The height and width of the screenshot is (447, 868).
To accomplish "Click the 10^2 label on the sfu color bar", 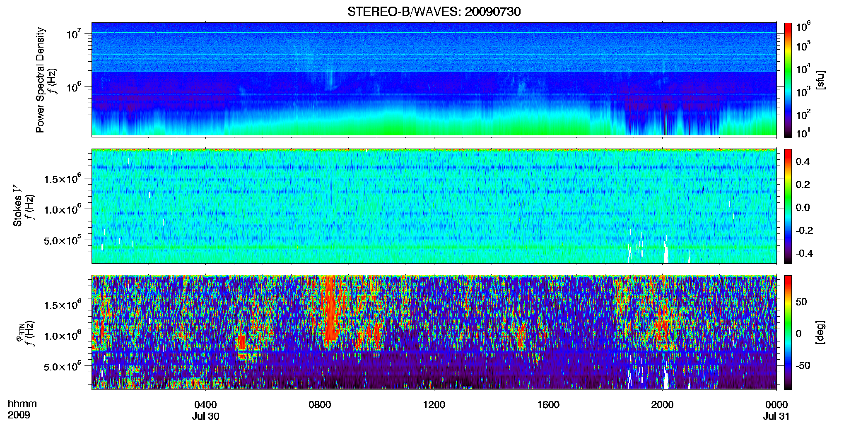I will coord(803,115).
